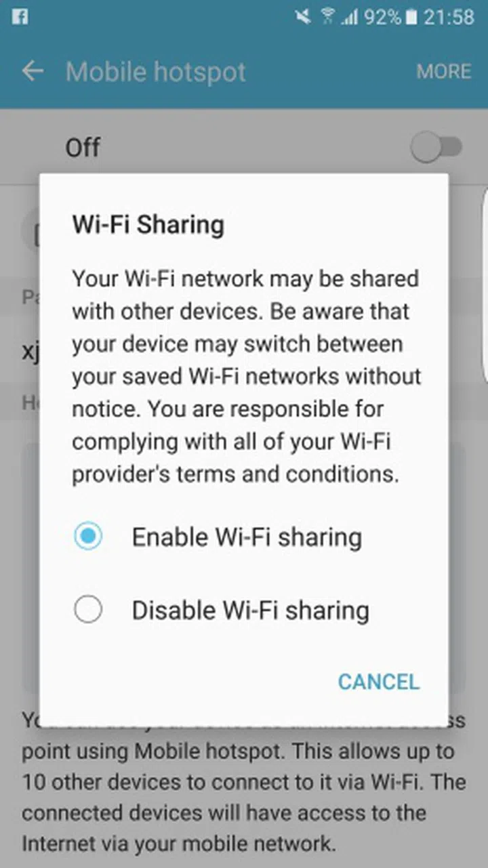
Task: Tap the Disable Wi-Fi sharing label
Action: [x=250, y=610]
